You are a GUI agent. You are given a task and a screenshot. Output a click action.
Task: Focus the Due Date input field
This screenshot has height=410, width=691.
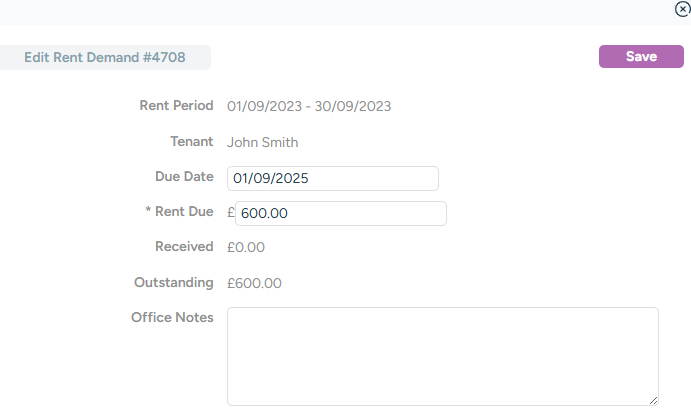point(332,178)
